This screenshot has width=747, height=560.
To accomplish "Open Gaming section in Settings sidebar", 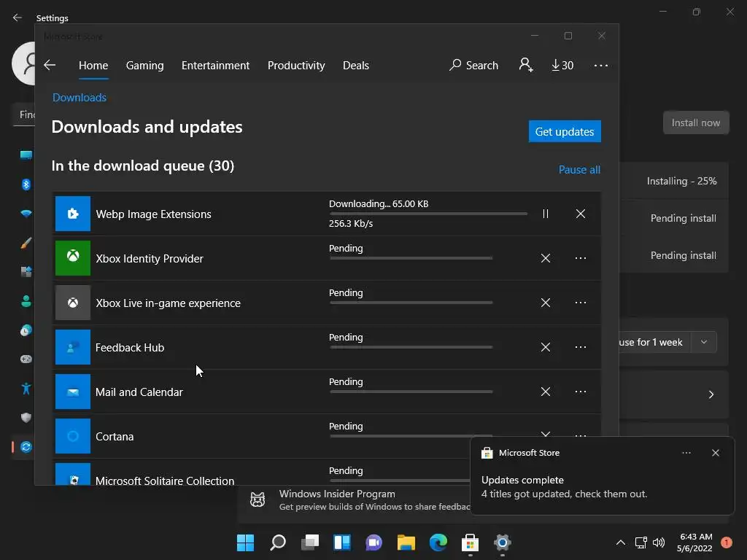I will coord(26,359).
